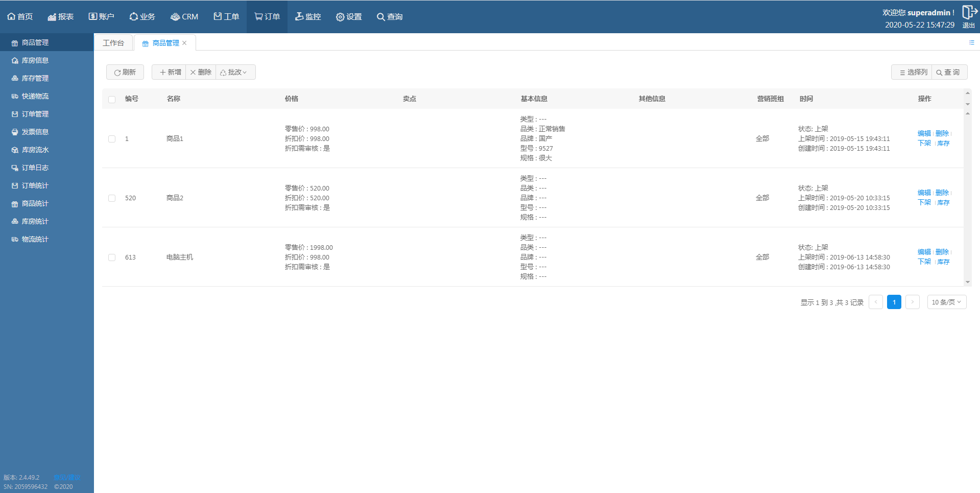Image resolution: width=980 pixels, height=493 pixels.
Task: Open the list menu icon at tab bar right
Action: [x=971, y=42]
